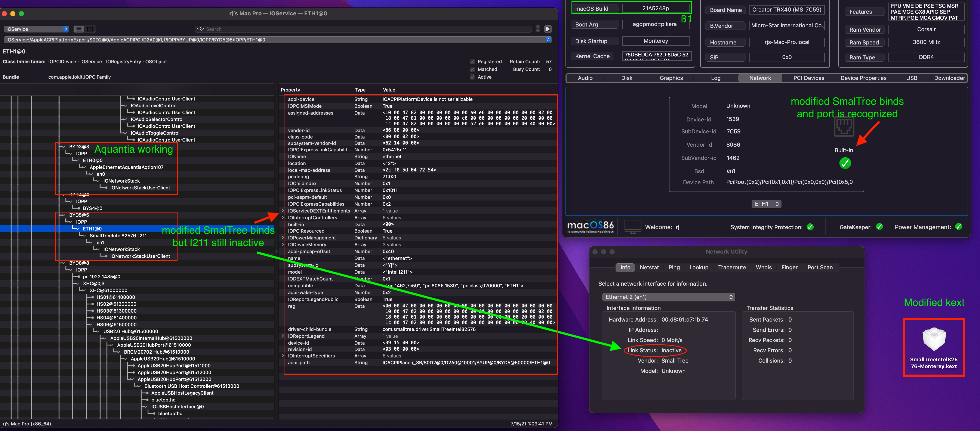Click the SmallTreeIntel82576-Monterey.kext file icon
This screenshot has height=431, width=980.
pyautogui.click(x=934, y=339)
